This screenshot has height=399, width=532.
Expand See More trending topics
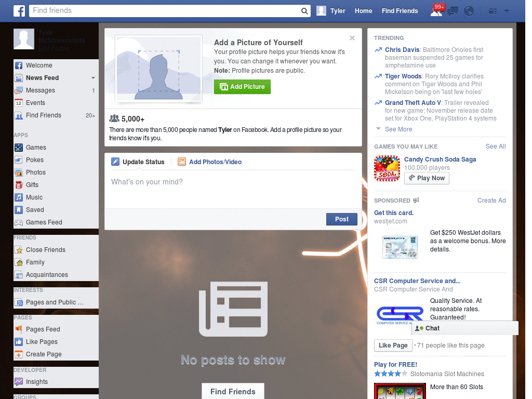pyautogui.click(x=398, y=129)
